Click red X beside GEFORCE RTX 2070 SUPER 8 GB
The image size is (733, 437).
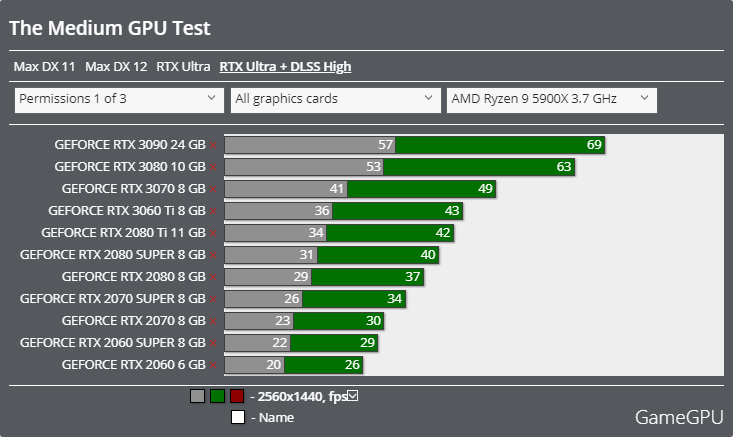coord(213,299)
